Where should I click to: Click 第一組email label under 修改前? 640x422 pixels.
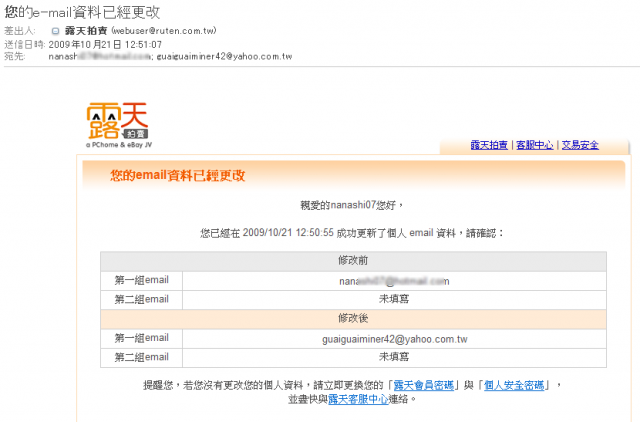(x=141, y=280)
